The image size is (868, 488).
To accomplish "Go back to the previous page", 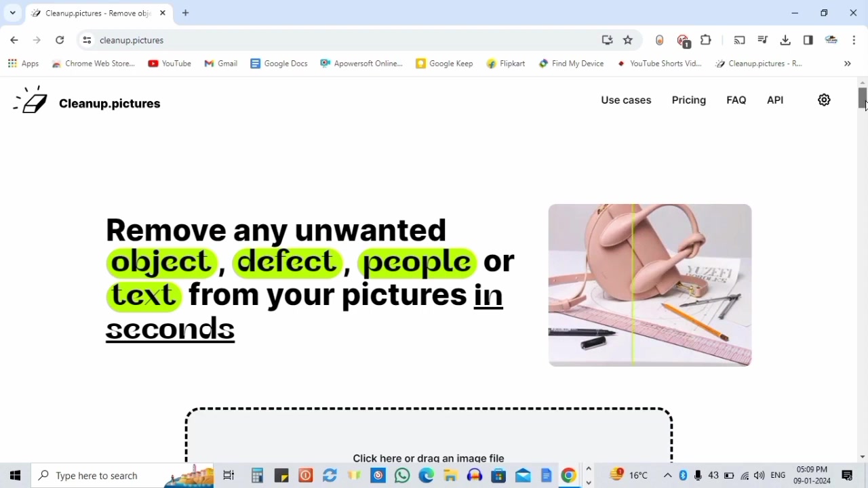I will pyautogui.click(x=14, y=40).
